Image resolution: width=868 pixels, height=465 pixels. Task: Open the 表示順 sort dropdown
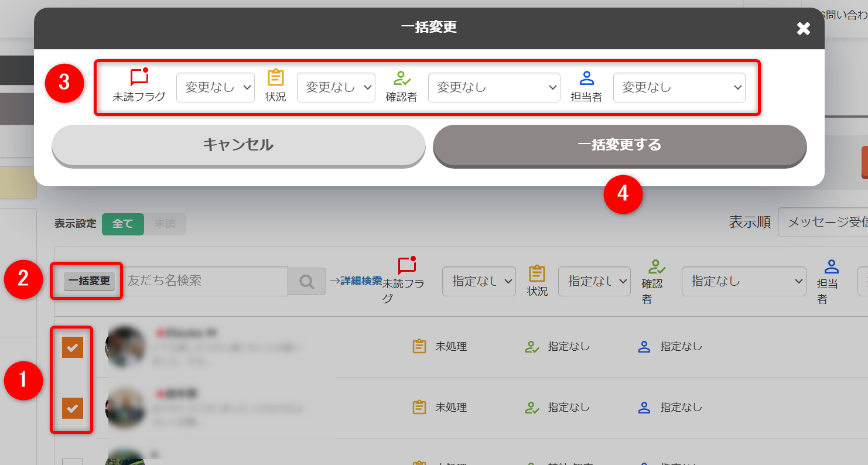pyautogui.click(x=823, y=223)
